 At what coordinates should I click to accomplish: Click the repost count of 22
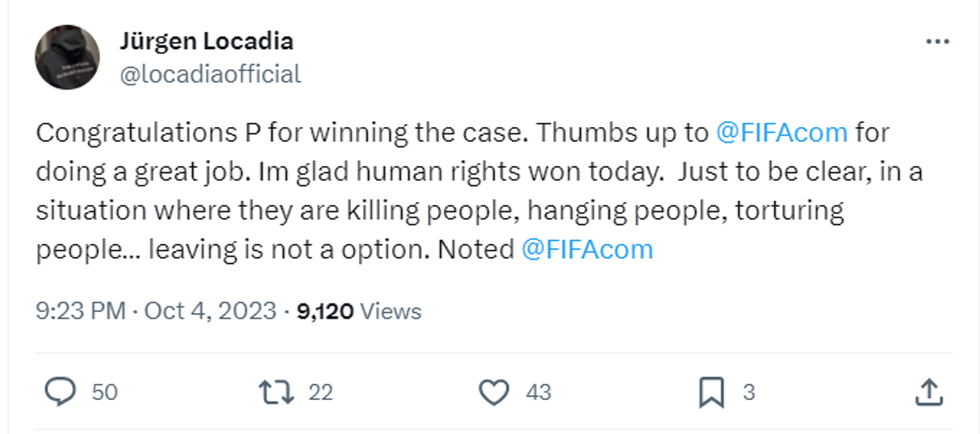tap(320, 392)
